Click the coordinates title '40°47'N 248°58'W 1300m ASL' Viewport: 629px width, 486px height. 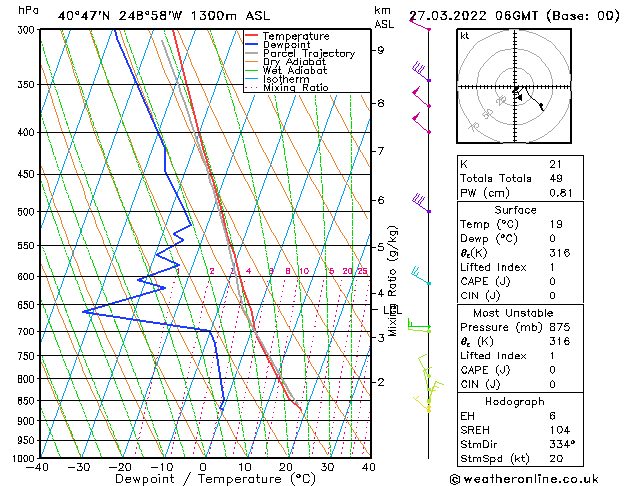click(164, 16)
